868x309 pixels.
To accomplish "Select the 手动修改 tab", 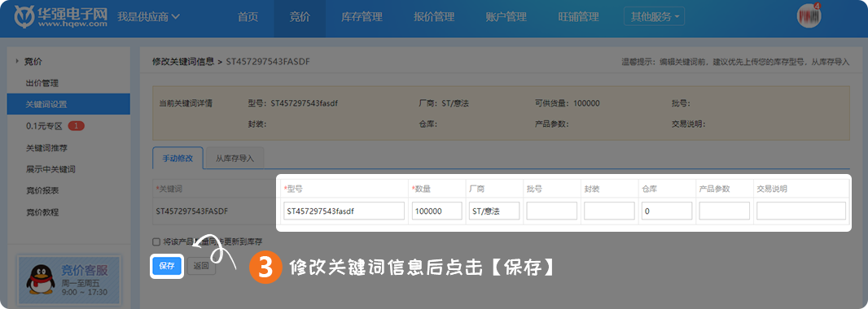I will click(178, 158).
